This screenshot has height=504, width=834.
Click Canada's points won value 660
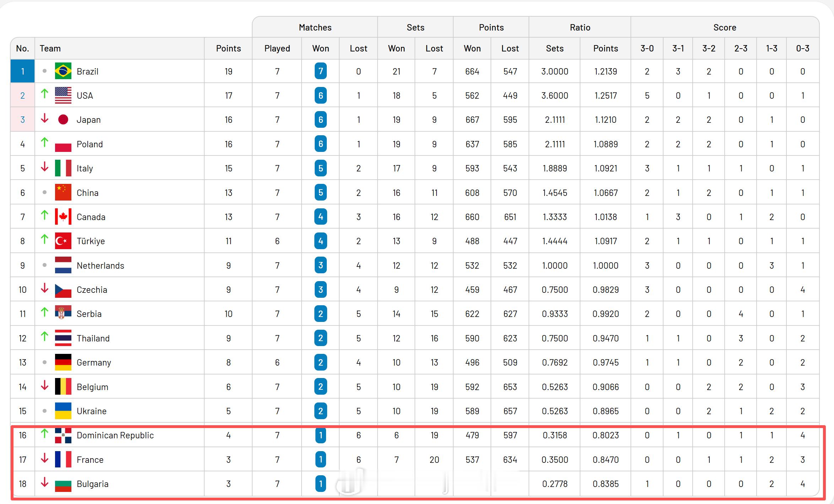[x=472, y=217]
